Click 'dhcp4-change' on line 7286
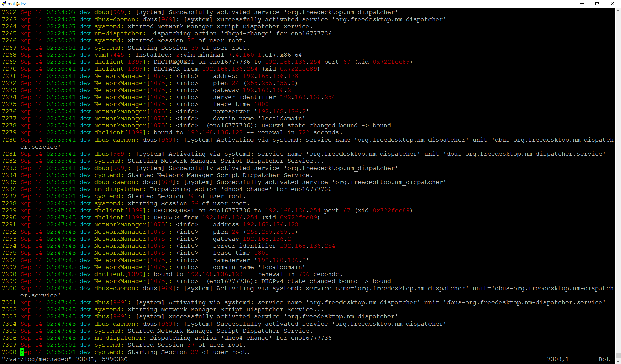 [246, 189]
